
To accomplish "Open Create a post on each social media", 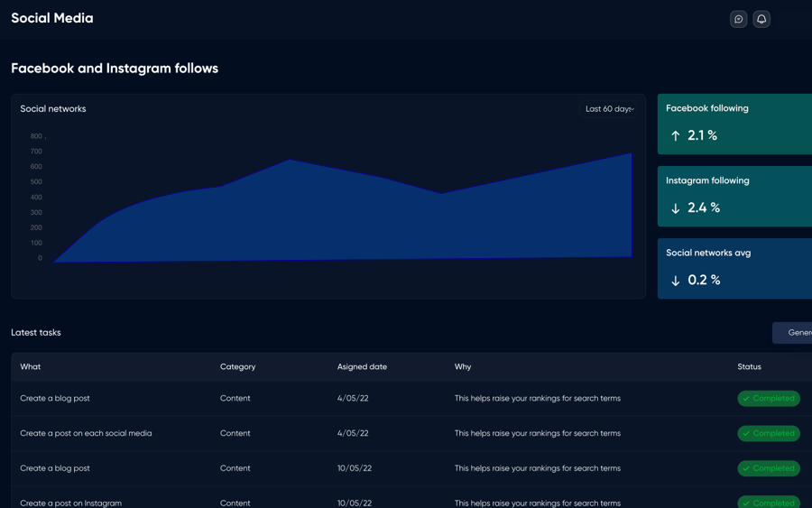I will [86, 433].
